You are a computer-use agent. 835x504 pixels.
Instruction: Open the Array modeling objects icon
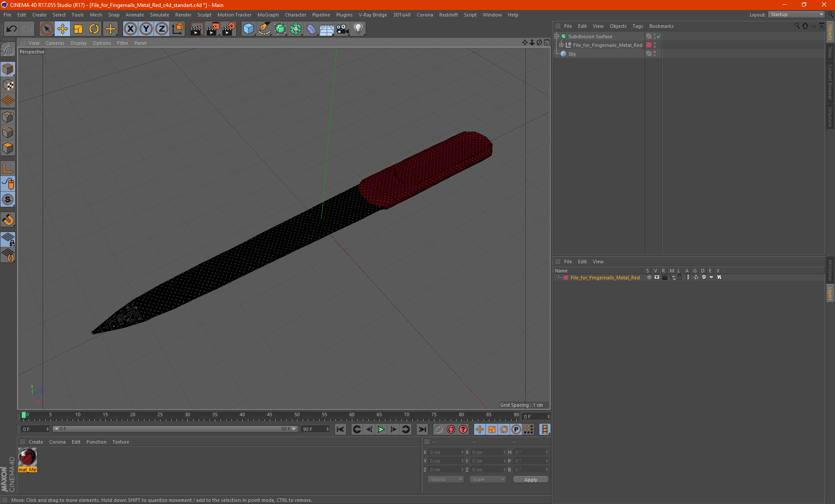click(x=296, y=29)
